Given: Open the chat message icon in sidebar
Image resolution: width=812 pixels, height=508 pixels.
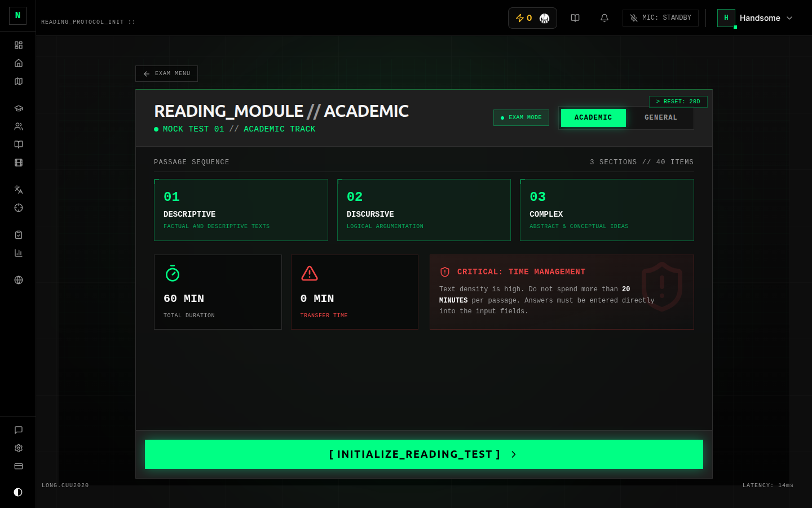Looking at the screenshot, I should tap(19, 430).
